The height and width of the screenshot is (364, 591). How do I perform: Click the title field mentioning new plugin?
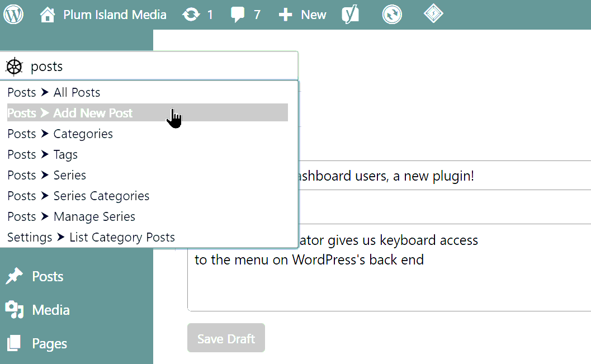click(445, 176)
